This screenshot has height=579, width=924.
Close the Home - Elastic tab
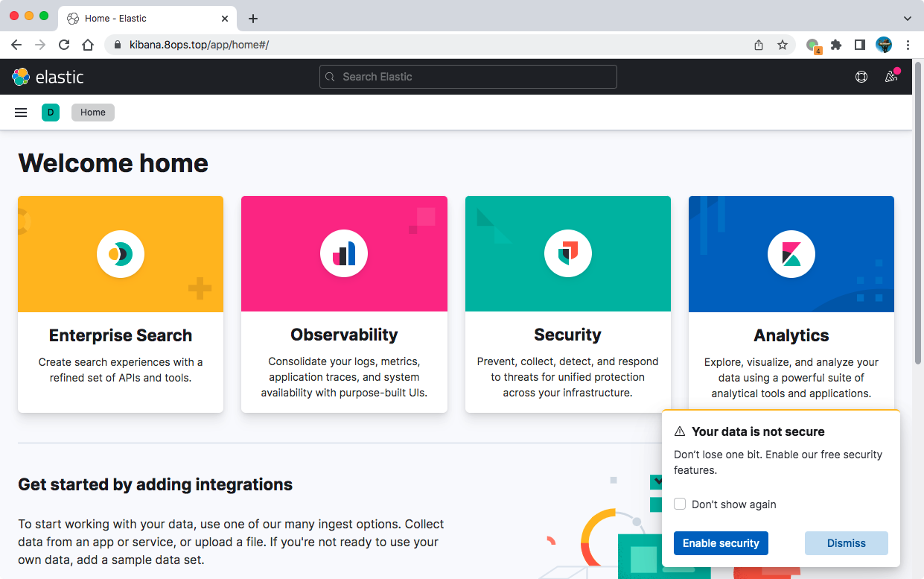coord(225,18)
